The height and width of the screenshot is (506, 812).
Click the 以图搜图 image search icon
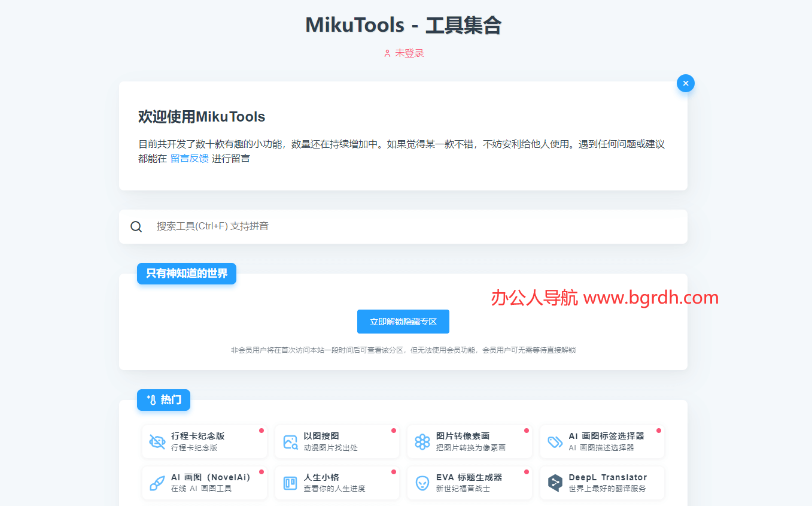pyautogui.click(x=290, y=442)
